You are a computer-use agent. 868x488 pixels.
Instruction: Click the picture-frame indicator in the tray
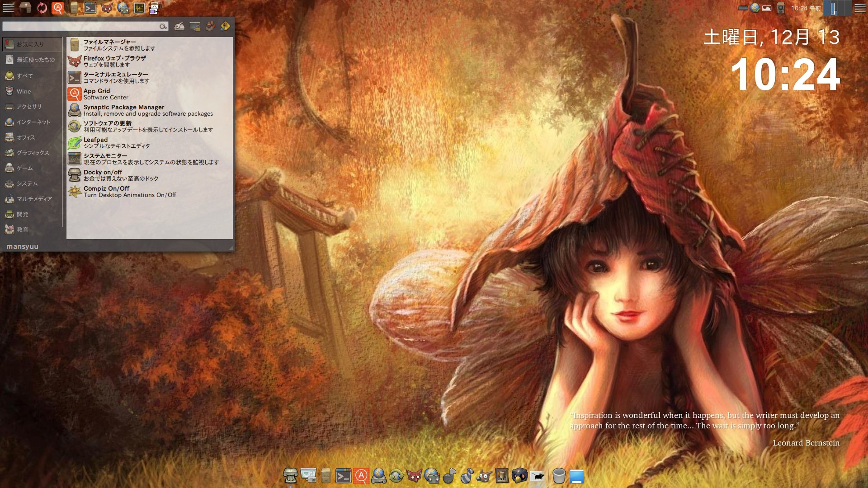(767, 8)
